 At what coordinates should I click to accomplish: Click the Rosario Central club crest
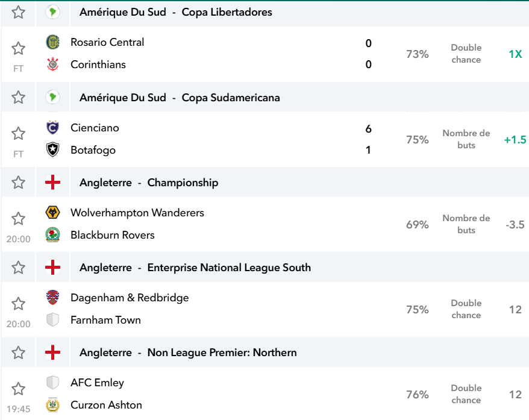(x=52, y=42)
